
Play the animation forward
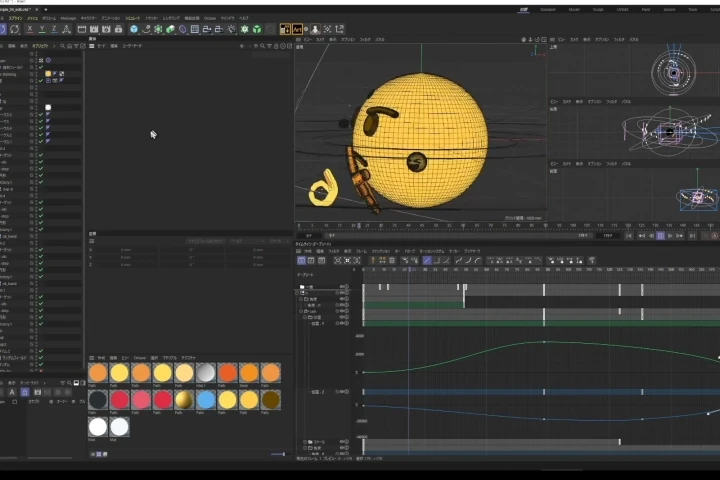tap(670, 236)
